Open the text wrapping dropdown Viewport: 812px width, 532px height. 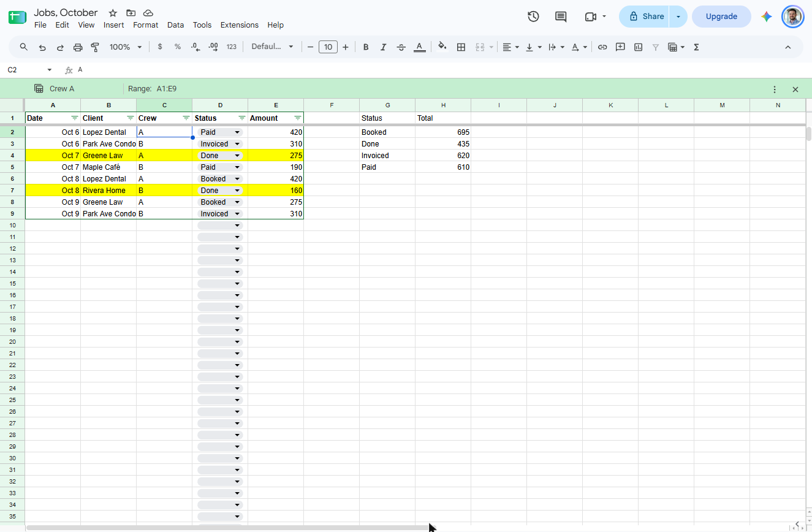click(x=556, y=47)
